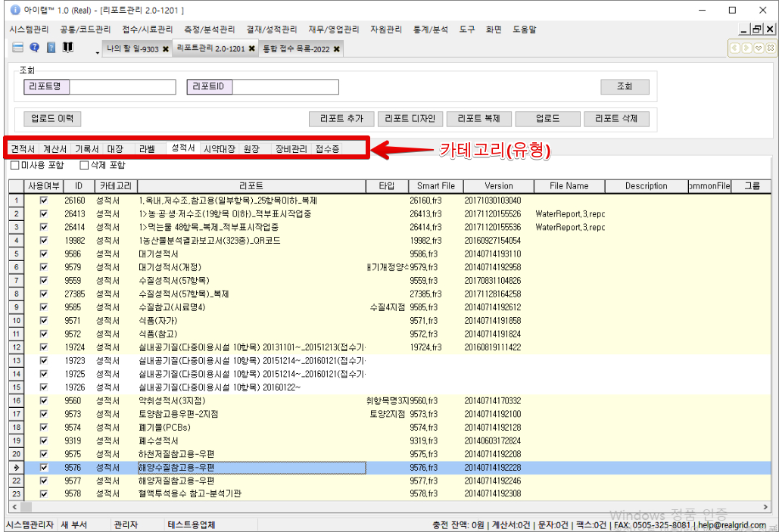This screenshot has height=532, width=779.
Task: Click the 리포트 디자인 button
Action: coord(410,119)
